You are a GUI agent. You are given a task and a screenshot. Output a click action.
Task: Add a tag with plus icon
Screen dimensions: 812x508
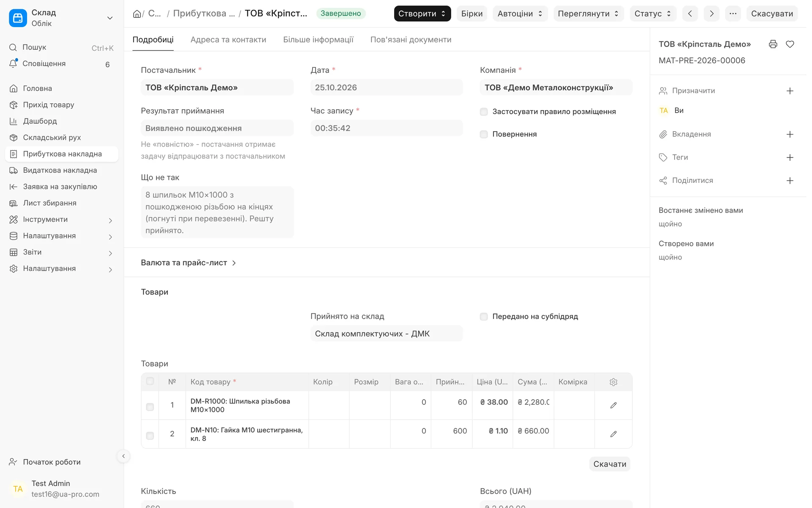tap(790, 157)
